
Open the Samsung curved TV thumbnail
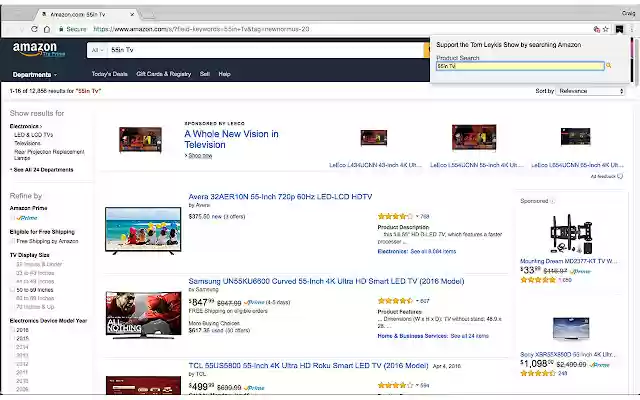tap(143, 315)
